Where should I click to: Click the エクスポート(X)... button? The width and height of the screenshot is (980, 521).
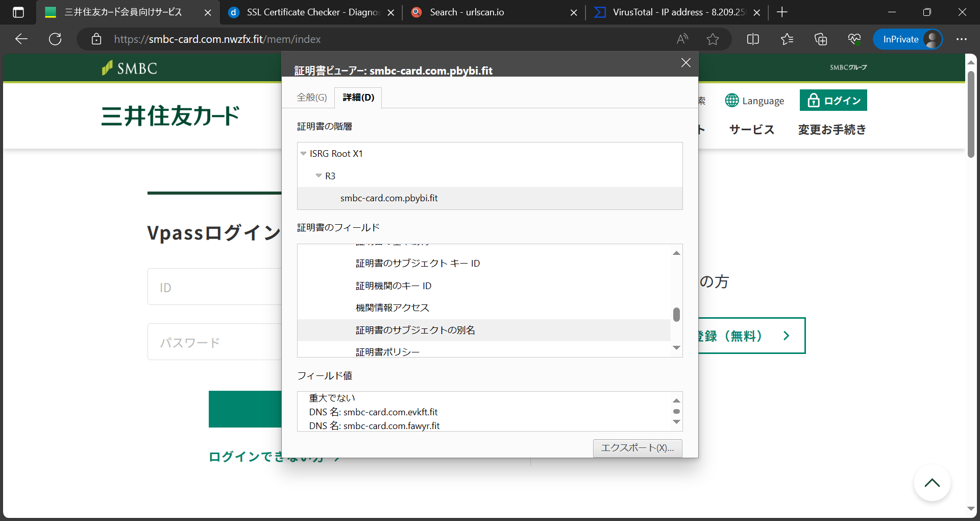click(x=638, y=448)
